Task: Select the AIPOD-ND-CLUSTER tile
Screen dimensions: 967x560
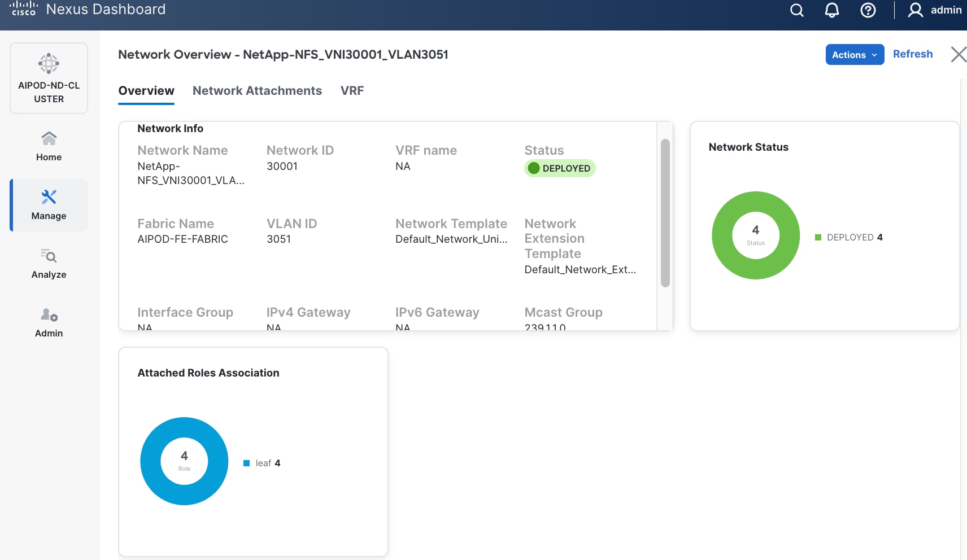Action: coord(49,78)
